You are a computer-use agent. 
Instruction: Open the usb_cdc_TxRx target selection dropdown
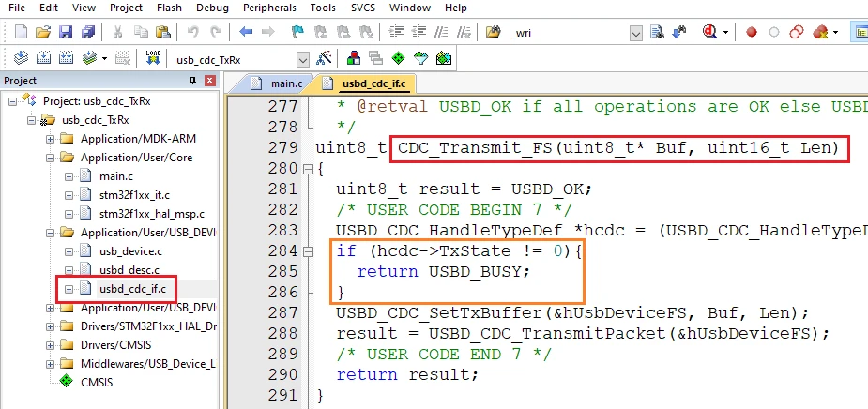(303, 60)
